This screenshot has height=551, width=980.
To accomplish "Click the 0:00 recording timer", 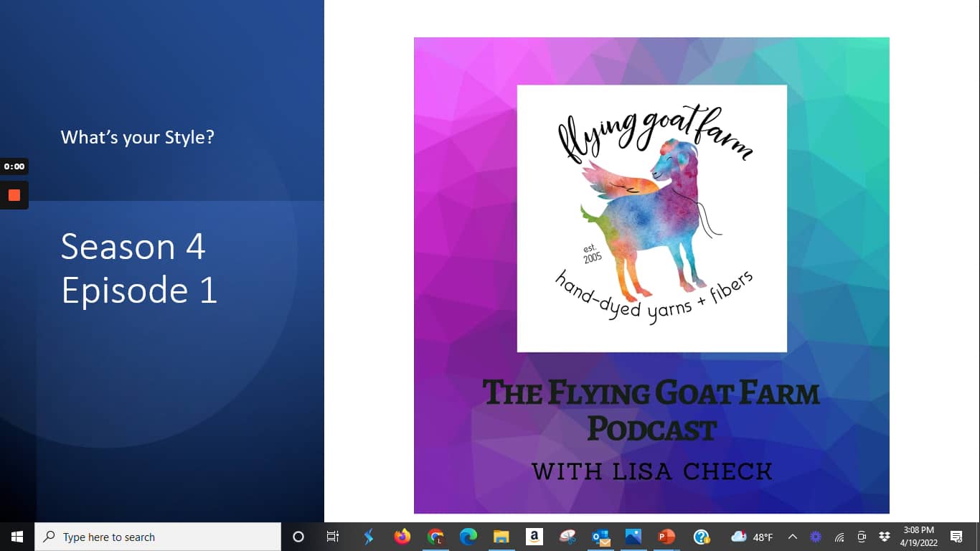I will tap(14, 166).
